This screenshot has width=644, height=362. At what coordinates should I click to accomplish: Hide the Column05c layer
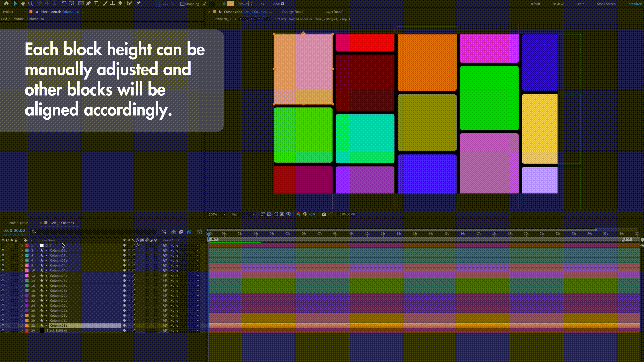(x=3, y=250)
